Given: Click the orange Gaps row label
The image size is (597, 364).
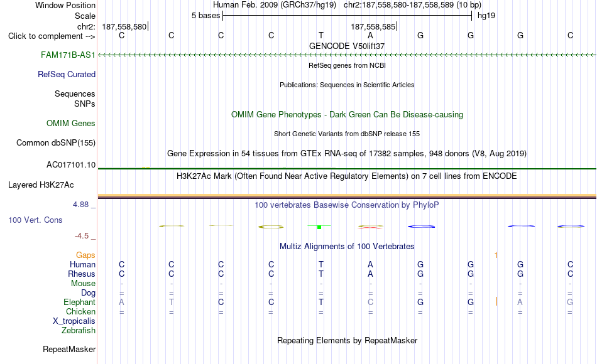Looking at the screenshot, I should pyautogui.click(x=85, y=255).
